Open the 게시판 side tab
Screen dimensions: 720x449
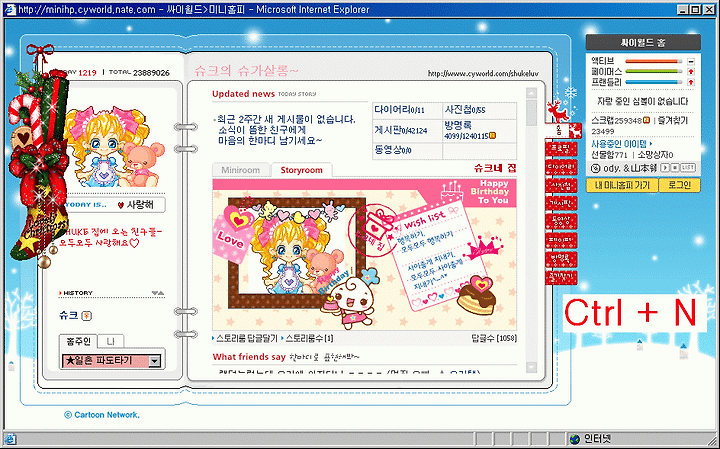(561, 204)
